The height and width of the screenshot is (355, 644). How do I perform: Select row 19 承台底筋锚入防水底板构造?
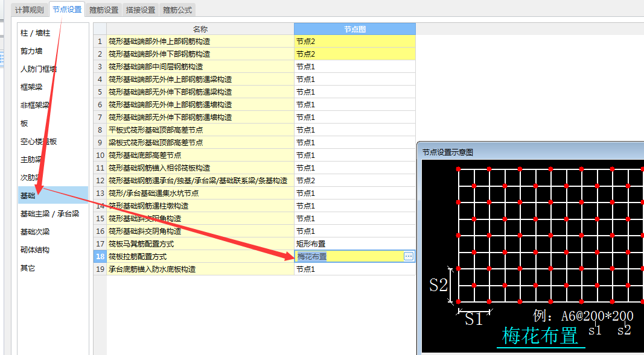200,269
